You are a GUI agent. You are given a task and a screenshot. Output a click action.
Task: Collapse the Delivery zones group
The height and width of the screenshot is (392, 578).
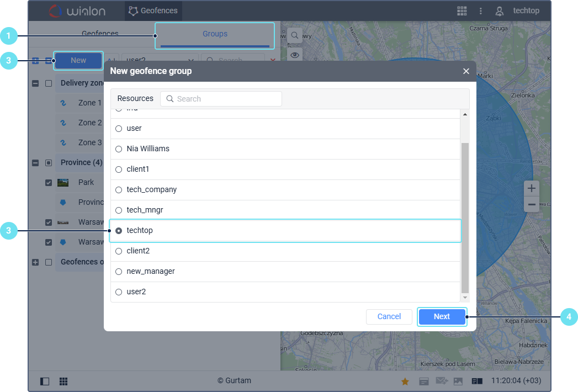35,83
